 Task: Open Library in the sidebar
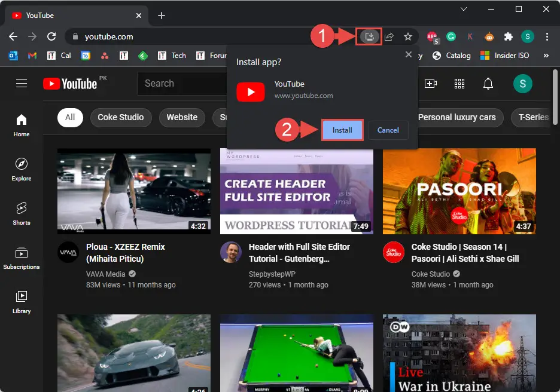[22, 302]
